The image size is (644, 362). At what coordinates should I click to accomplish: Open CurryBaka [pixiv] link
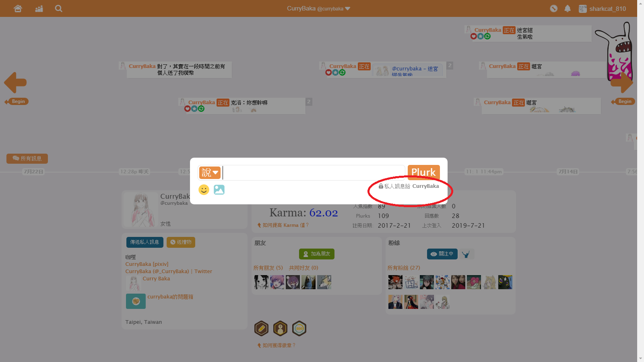coord(147,264)
